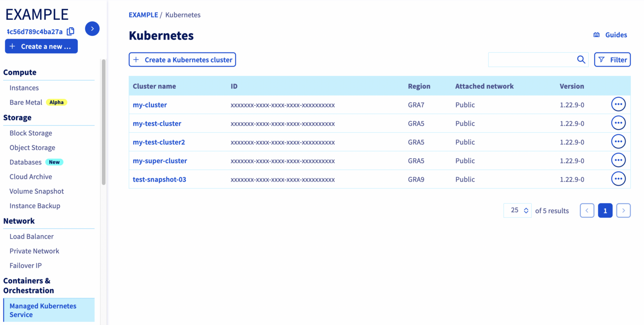
Task: Copy the project ID using the copy icon
Action: [70, 31]
